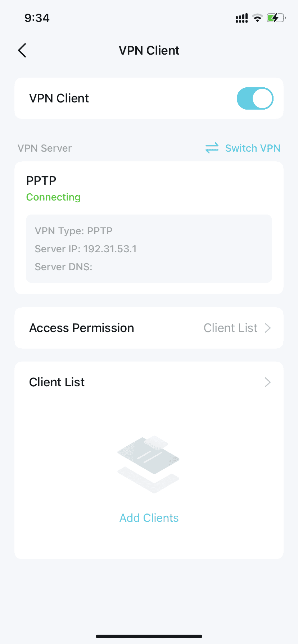Select the VPN Type: PPTP line
Viewport: 298px width, 644px height.
coord(74,231)
